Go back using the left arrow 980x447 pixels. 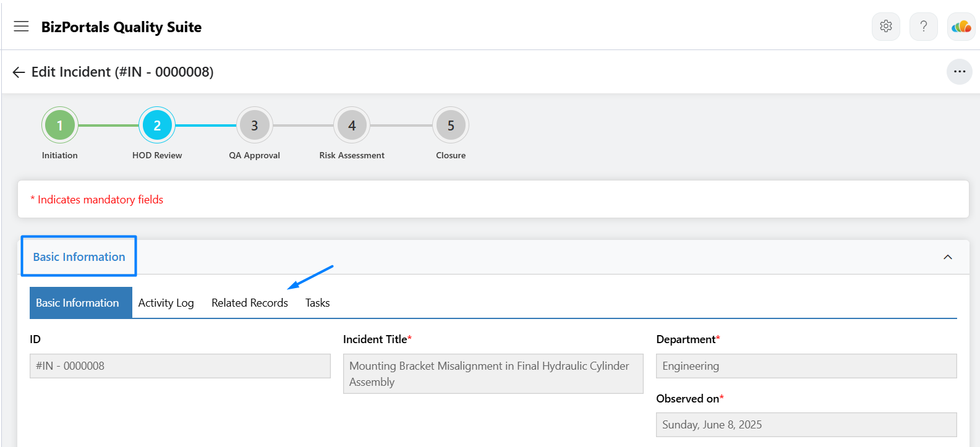(x=19, y=72)
